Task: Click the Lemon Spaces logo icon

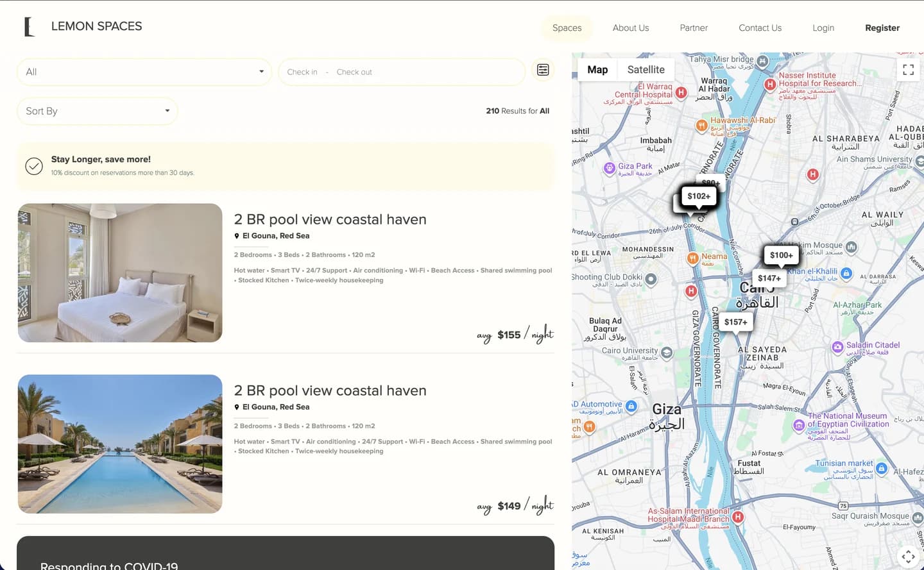Action: 29,27
